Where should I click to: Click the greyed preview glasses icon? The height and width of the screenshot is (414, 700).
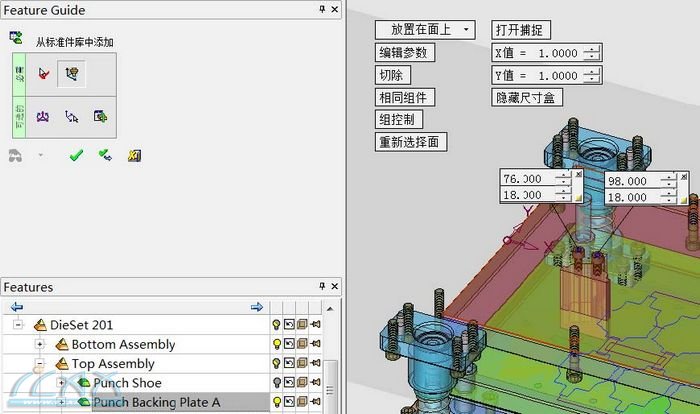coord(15,156)
